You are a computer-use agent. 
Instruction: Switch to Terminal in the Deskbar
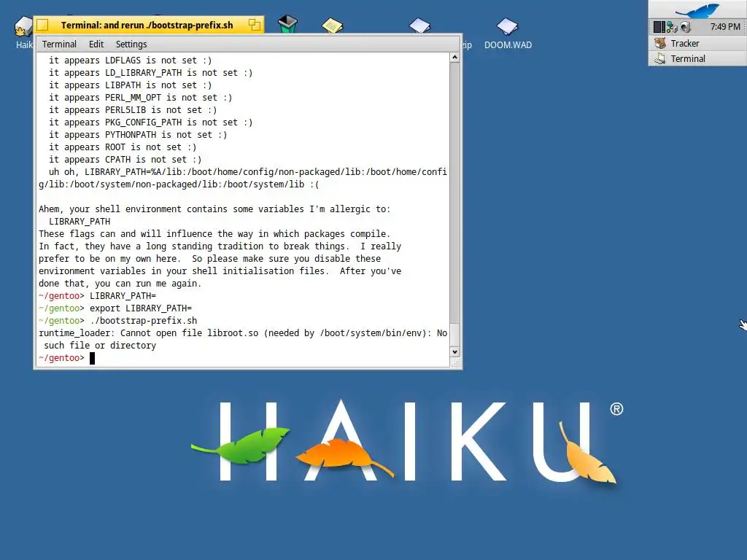pyautogui.click(x=697, y=58)
